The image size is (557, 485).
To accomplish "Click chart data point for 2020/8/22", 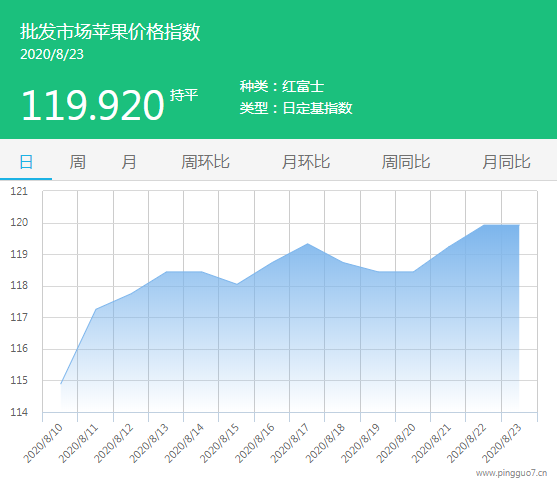I will tap(484, 225).
